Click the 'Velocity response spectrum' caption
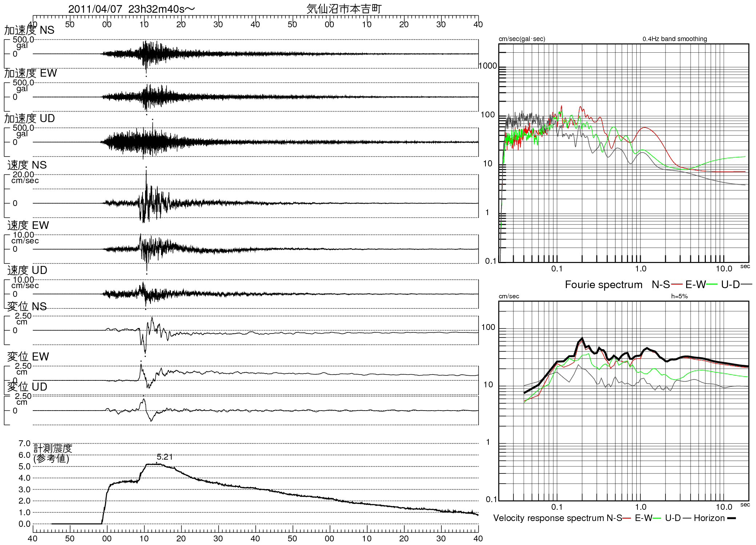The image size is (756, 545). tap(548, 518)
